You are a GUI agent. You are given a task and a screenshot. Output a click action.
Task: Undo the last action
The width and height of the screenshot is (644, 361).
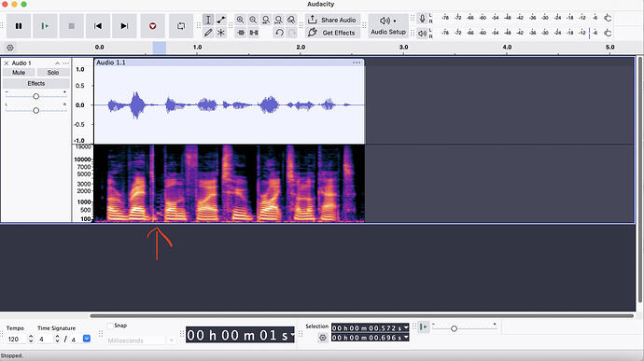pyautogui.click(x=279, y=33)
